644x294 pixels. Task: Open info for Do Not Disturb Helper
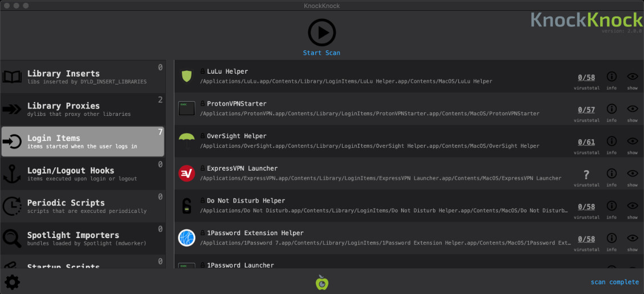click(x=612, y=206)
